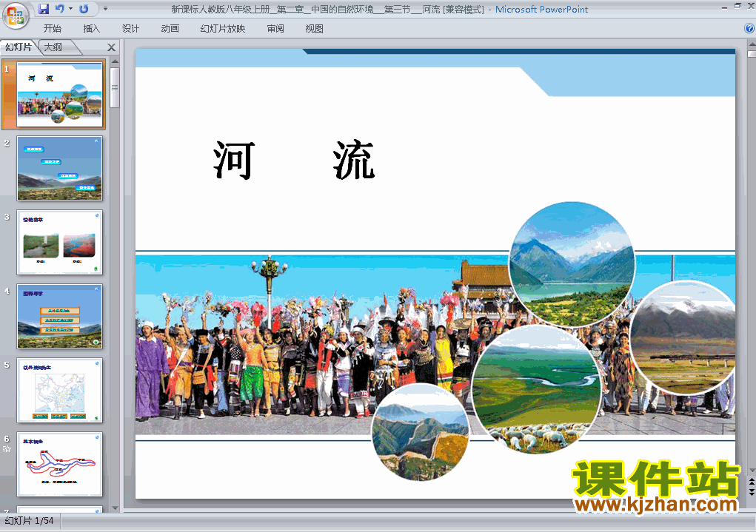
Task: Go to previous slide button
Action: pos(752,482)
